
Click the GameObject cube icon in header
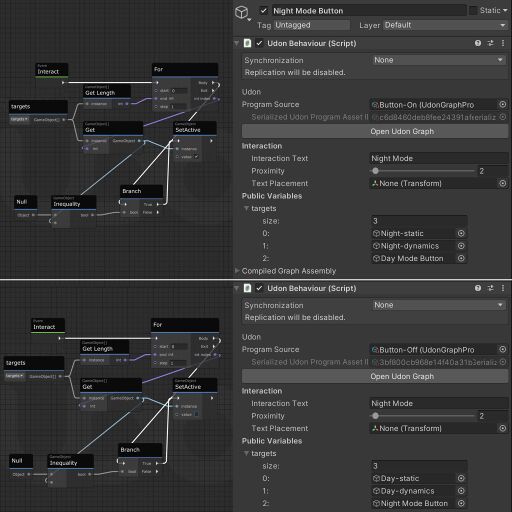pyautogui.click(x=242, y=12)
